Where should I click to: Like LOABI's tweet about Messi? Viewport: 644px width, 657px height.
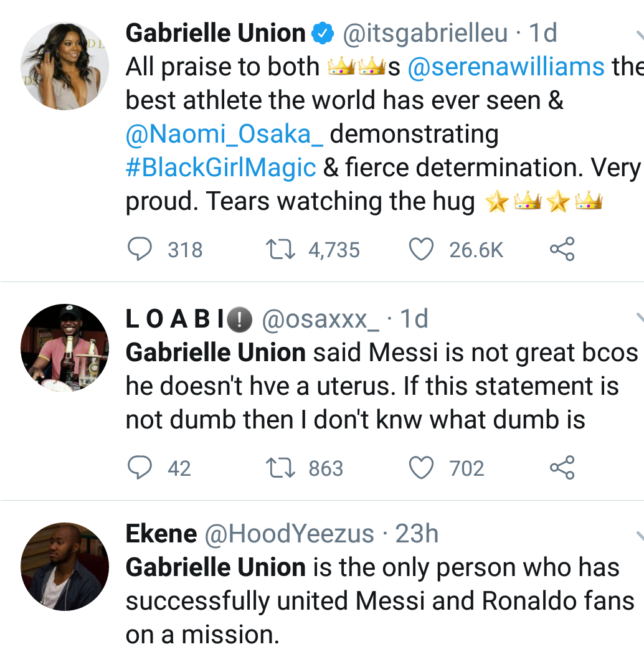pyautogui.click(x=421, y=468)
